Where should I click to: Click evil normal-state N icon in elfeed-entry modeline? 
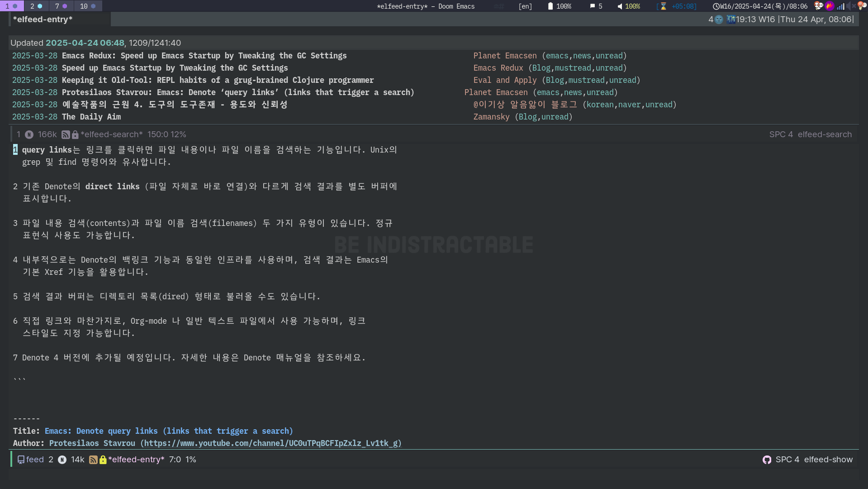click(x=62, y=460)
